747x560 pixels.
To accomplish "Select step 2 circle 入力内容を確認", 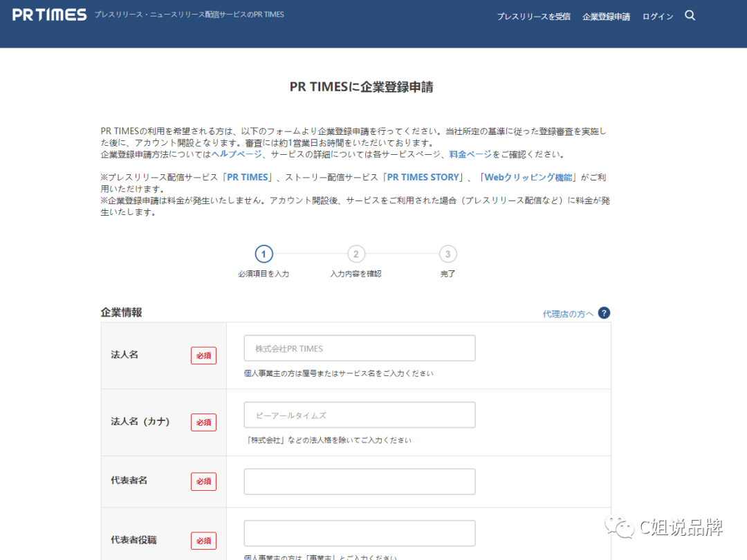I will (x=356, y=254).
